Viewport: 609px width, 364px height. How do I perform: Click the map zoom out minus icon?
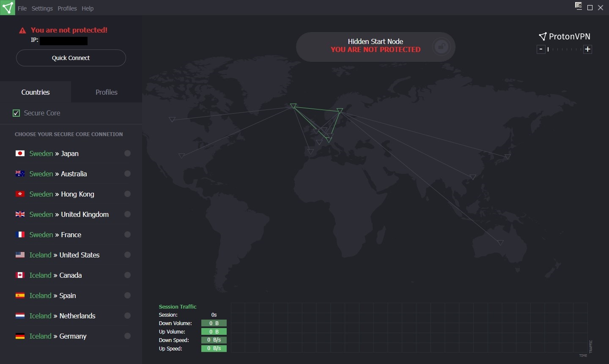click(541, 49)
